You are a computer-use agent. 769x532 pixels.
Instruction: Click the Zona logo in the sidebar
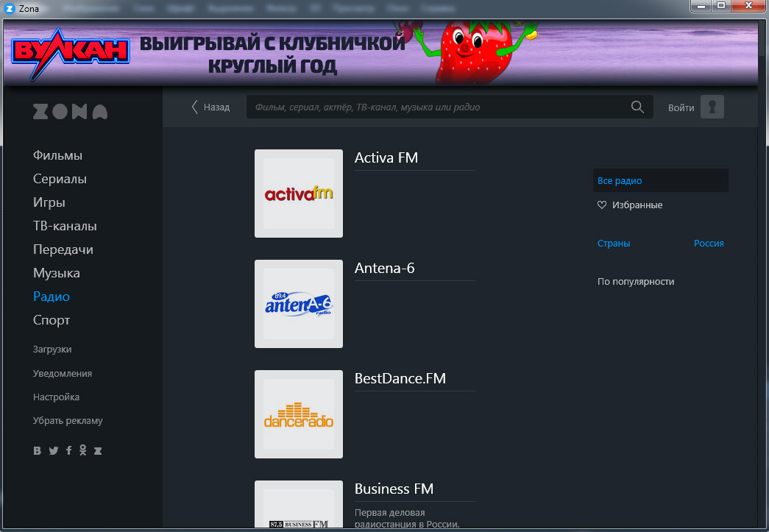click(70, 112)
